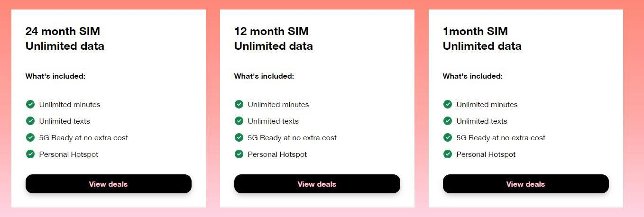This screenshot has height=217, width=644.
Task: Click View deals for 24 month SIM
Action: click(108, 184)
